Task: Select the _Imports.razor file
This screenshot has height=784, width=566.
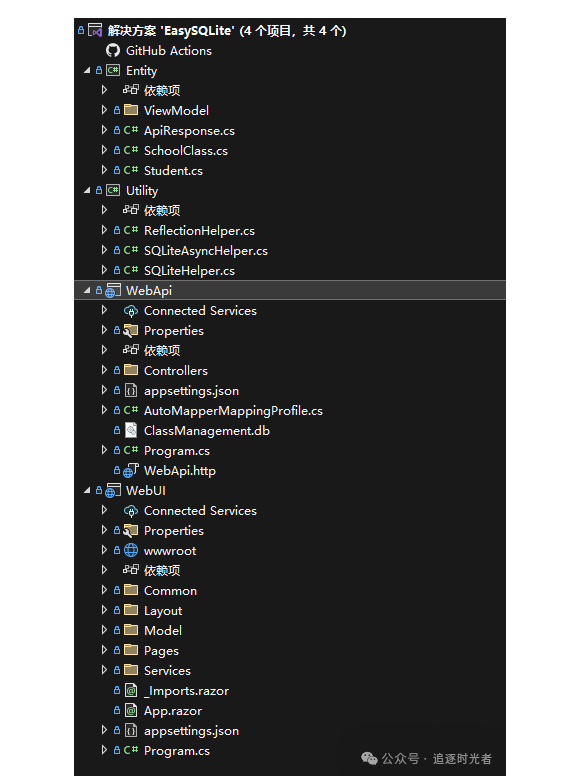Action: (x=186, y=690)
